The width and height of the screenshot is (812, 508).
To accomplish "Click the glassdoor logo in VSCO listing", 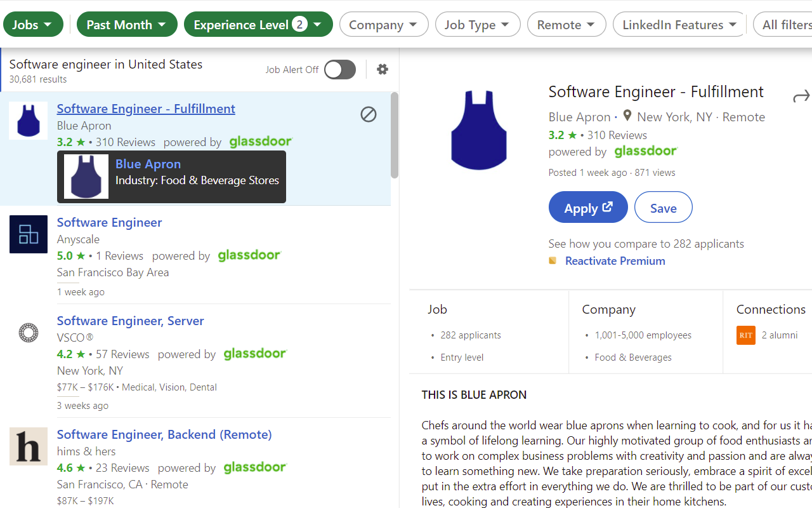I will [256, 354].
